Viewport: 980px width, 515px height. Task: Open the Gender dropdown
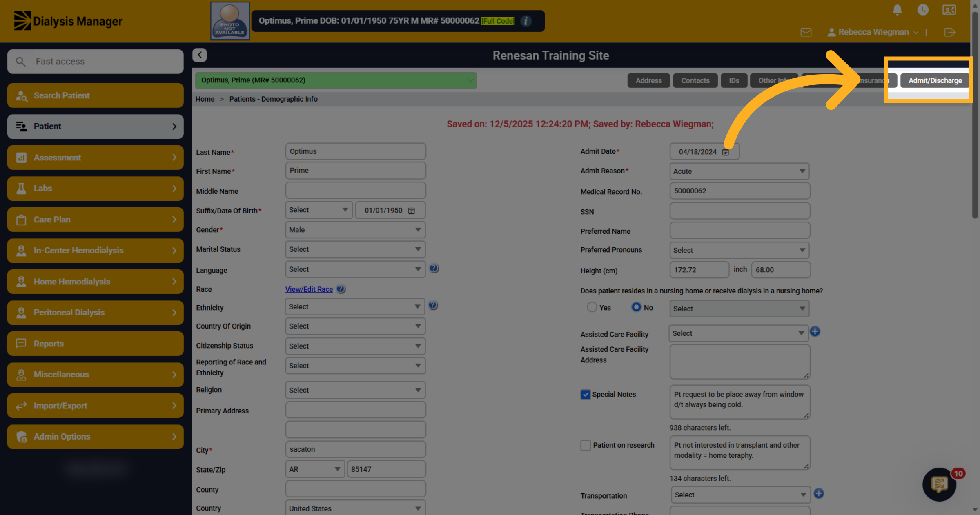coord(355,230)
